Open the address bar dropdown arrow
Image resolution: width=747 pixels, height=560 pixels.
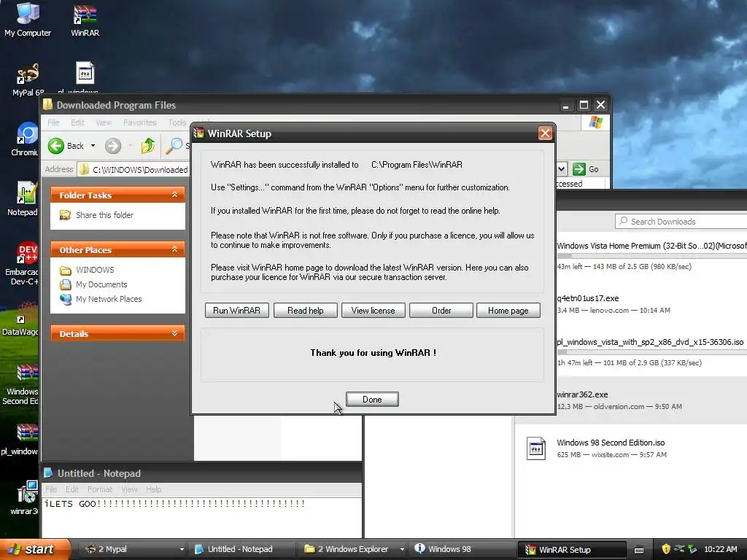561,169
